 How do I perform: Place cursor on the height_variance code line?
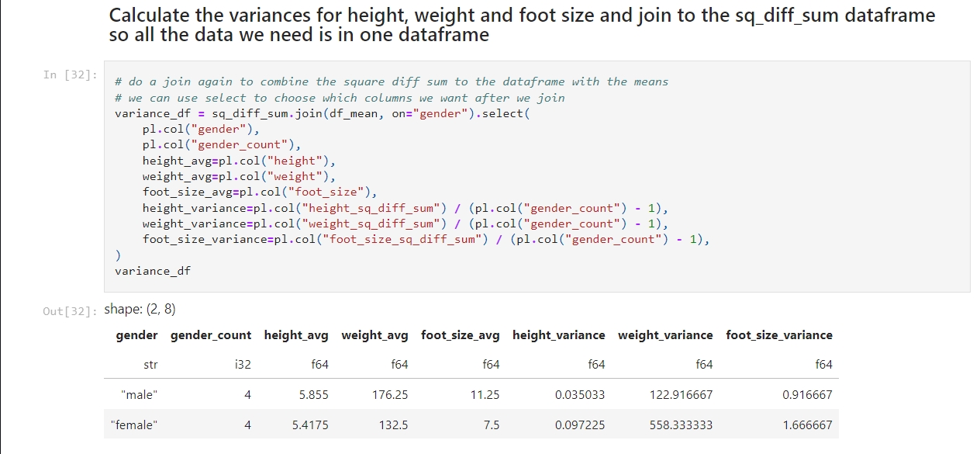tap(404, 208)
